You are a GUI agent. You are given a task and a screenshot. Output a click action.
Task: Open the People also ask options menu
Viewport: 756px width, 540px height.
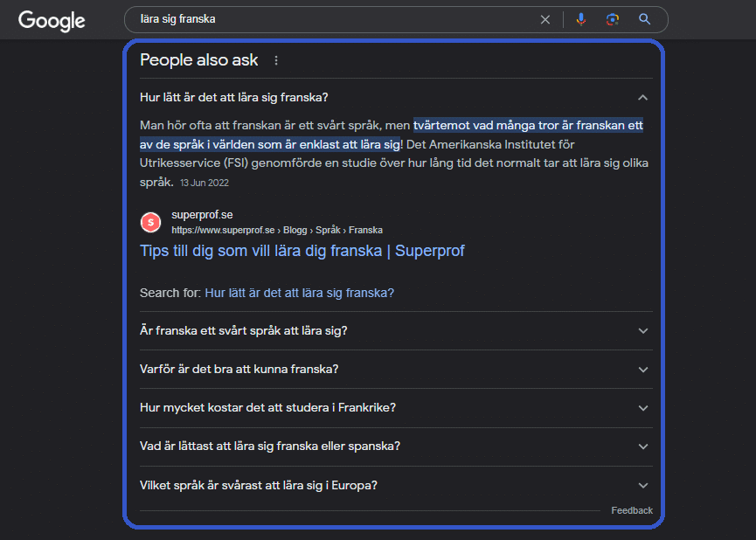(276, 60)
